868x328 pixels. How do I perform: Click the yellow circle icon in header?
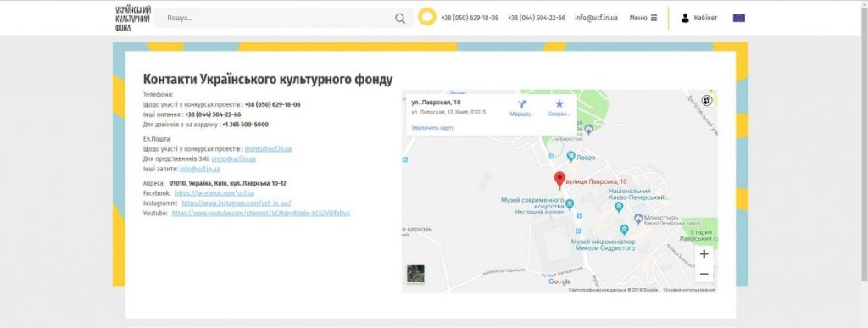tap(427, 17)
